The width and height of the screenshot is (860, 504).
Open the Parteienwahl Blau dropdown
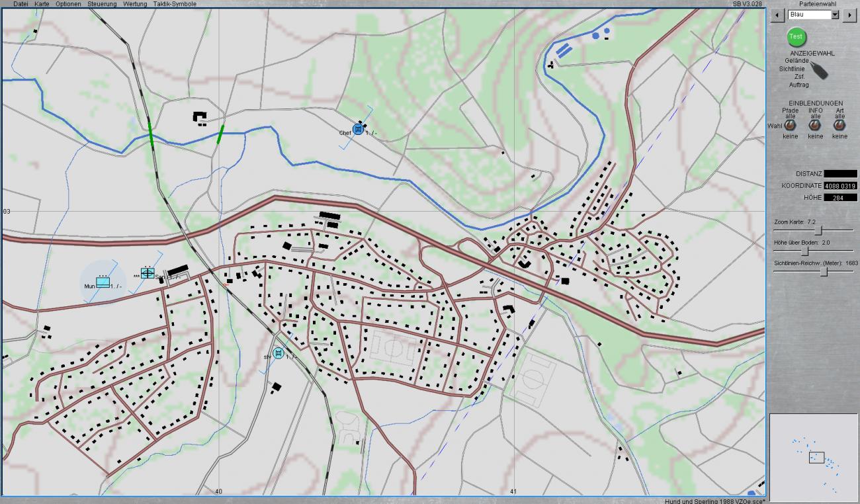point(834,15)
